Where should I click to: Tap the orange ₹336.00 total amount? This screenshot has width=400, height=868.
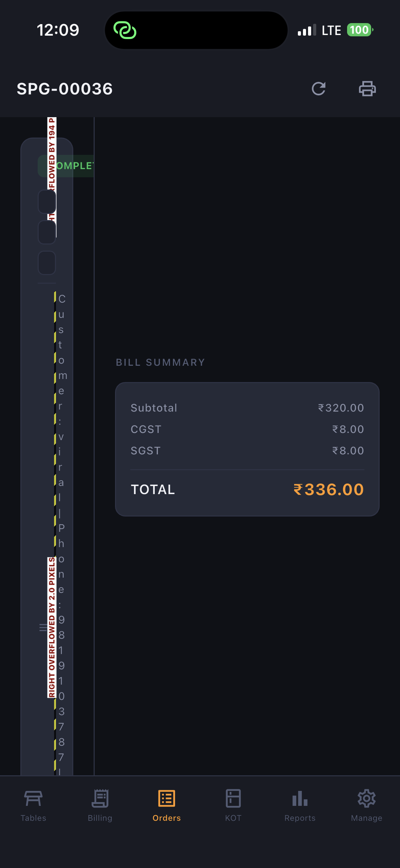(328, 490)
